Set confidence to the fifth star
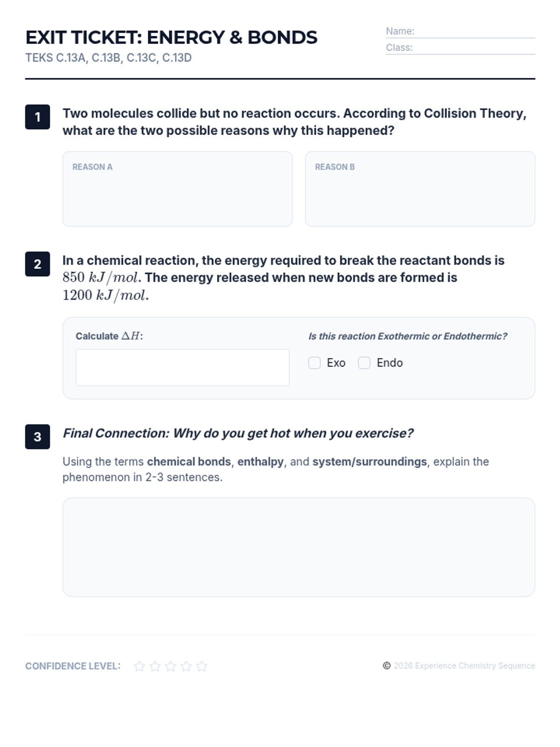Viewport: 560px width, 747px height. coord(202,666)
